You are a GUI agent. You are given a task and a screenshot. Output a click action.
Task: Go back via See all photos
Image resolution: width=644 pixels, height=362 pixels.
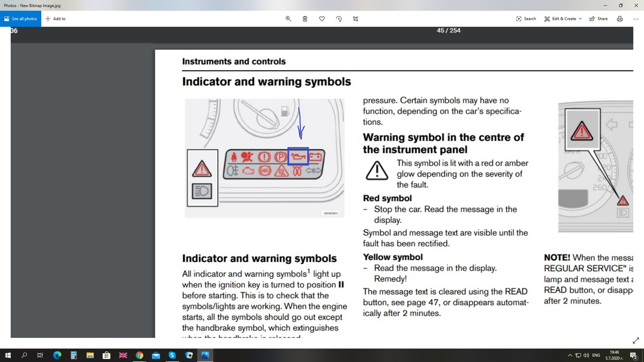coord(21,19)
